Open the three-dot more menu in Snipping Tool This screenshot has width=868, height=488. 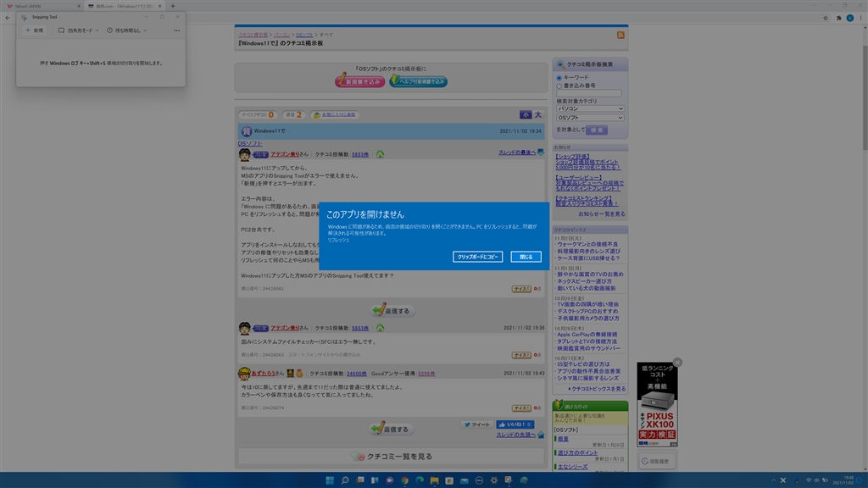pos(176,30)
